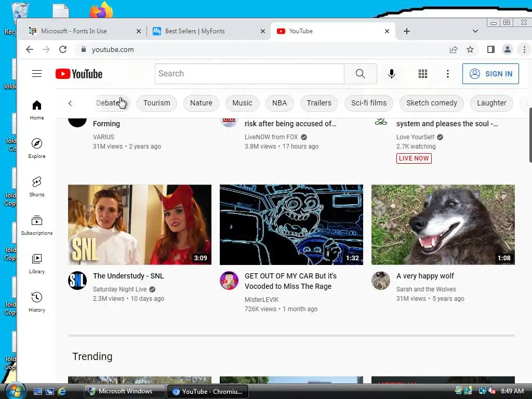Image resolution: width=532 pixels, height=399 pixels.
Task: Select the Nature category chip
Action: (x=201, y=103)
